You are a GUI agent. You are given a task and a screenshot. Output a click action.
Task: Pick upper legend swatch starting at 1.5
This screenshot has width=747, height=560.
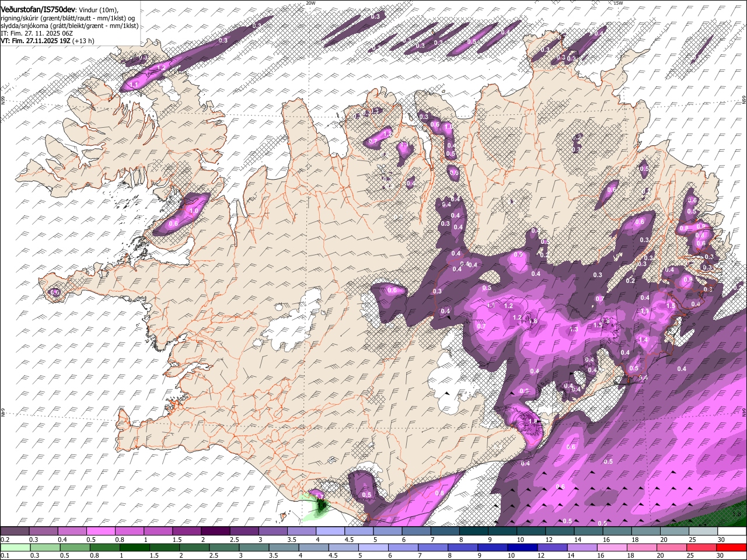pyautogui.click(x=186, y=531)
